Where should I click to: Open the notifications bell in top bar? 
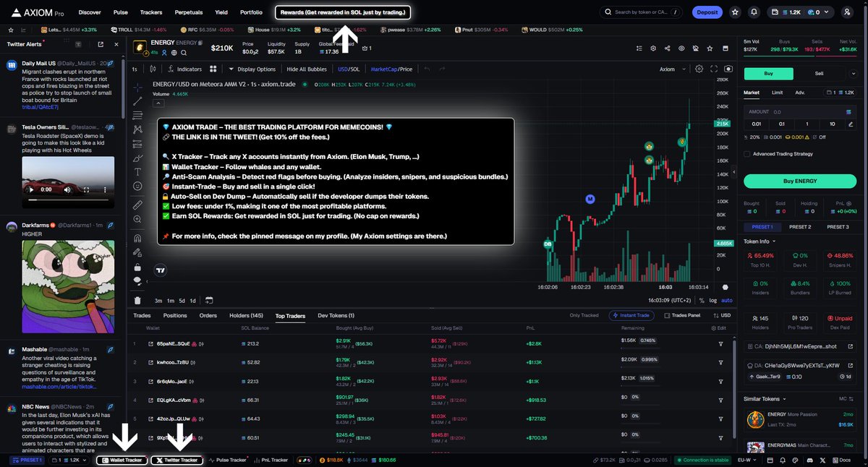click(754, 12)
